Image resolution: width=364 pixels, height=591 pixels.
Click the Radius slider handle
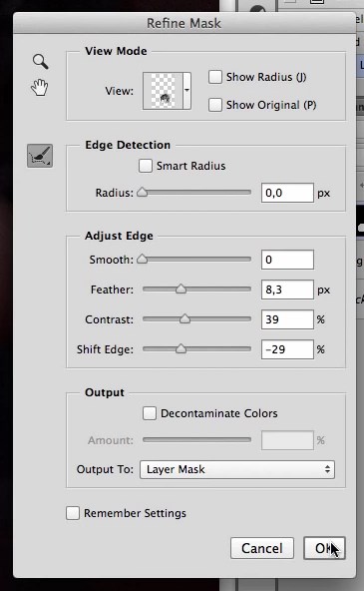coord(143,193)
